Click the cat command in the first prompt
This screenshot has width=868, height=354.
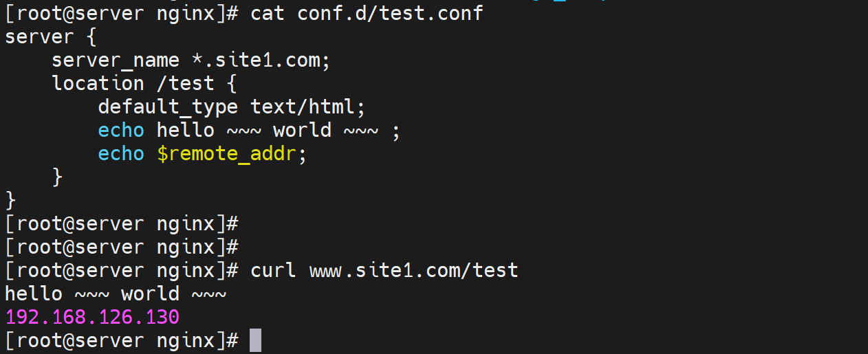[268, 13]
